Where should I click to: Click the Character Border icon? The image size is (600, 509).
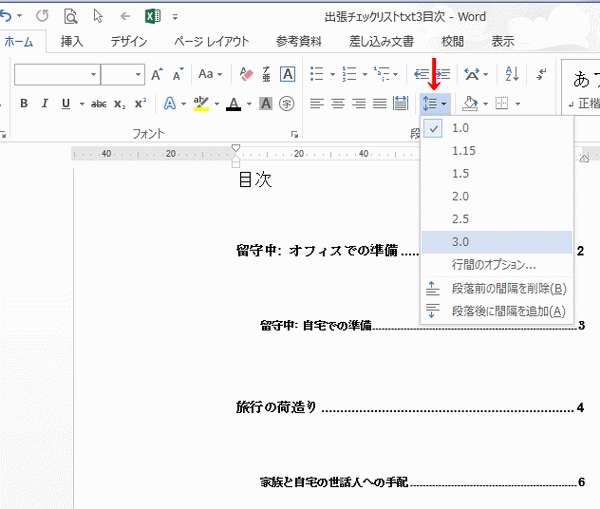click(287, 74)
